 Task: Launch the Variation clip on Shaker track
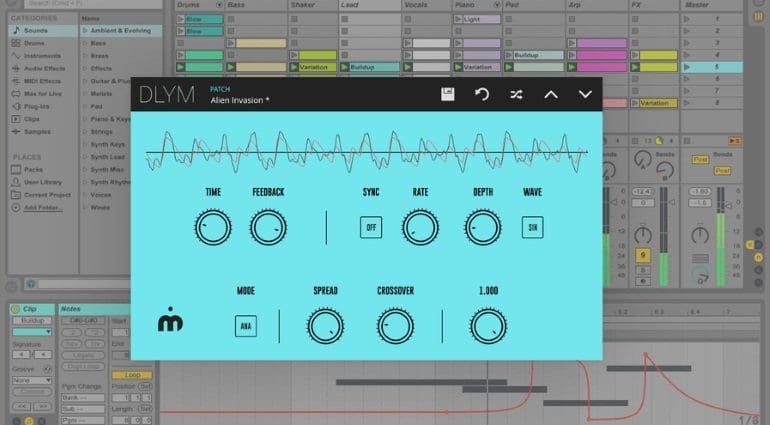point(294,67)
